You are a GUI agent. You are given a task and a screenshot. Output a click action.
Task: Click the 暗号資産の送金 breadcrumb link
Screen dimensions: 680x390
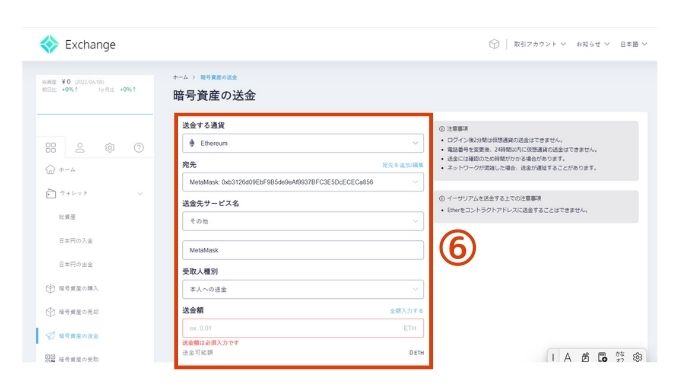219,77
